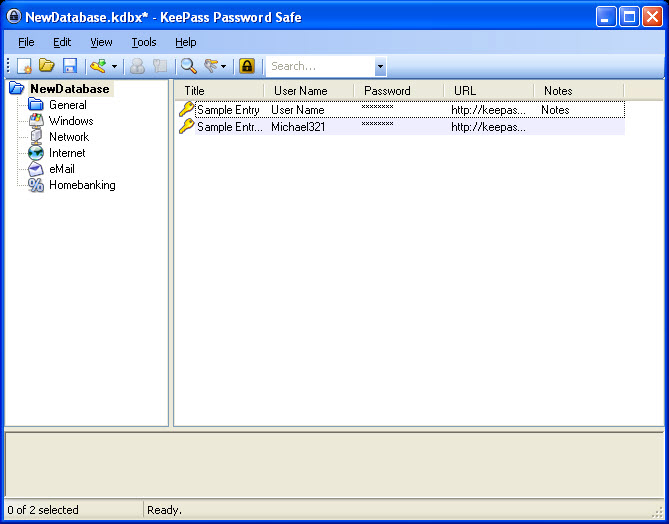Click key icon of the Michael321 entry

pyautogui.click(x=186, y=127)
